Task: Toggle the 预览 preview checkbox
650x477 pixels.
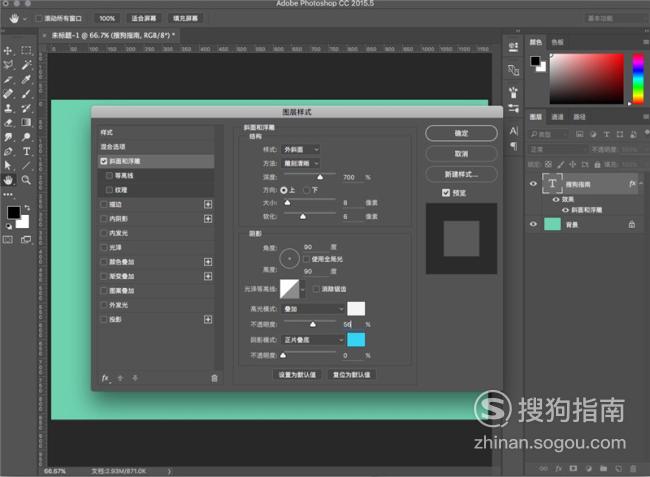Action: (446, 193)
